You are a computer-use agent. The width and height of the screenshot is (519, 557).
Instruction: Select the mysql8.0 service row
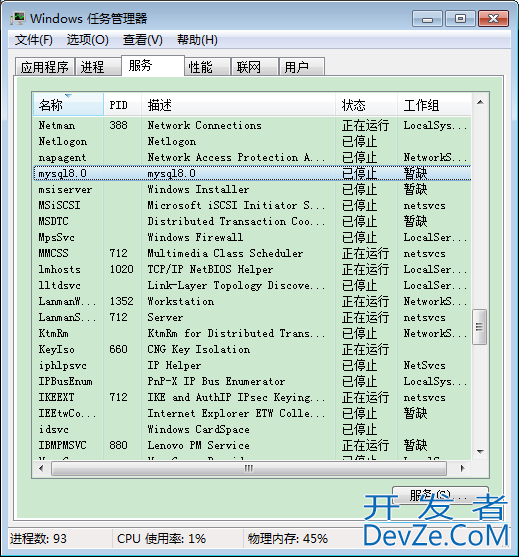(x=252, y=173)
